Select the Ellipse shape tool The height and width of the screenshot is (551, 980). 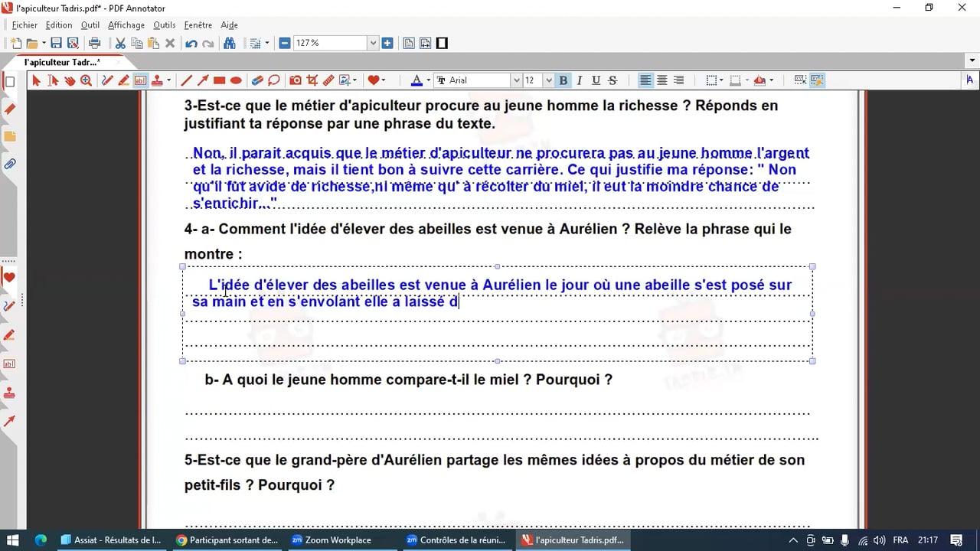tap(236, 80)
